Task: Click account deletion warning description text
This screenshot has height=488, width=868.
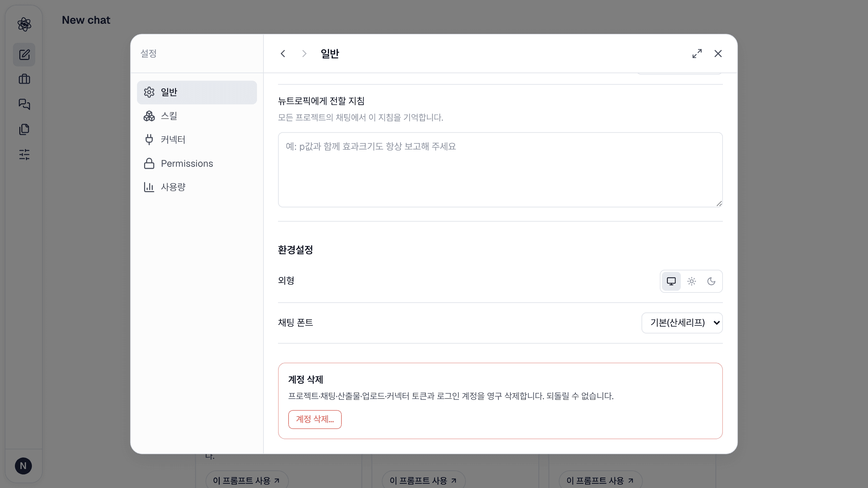Action: (x=451, y=396)
